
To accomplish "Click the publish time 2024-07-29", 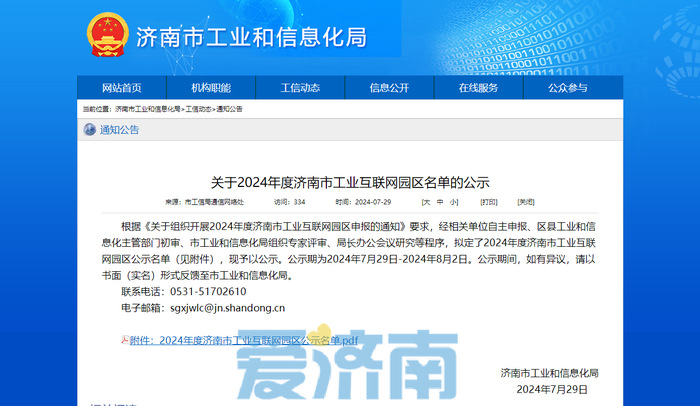I will point(373,202).
